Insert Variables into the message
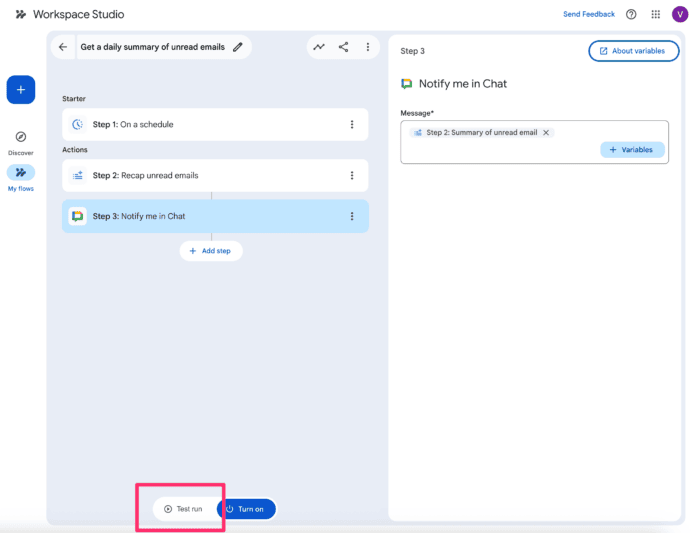The image size is (694, 533). (x=632, y=150)
